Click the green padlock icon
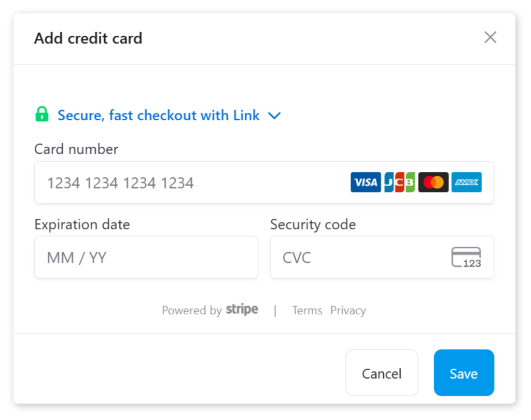 pos(41,114)
